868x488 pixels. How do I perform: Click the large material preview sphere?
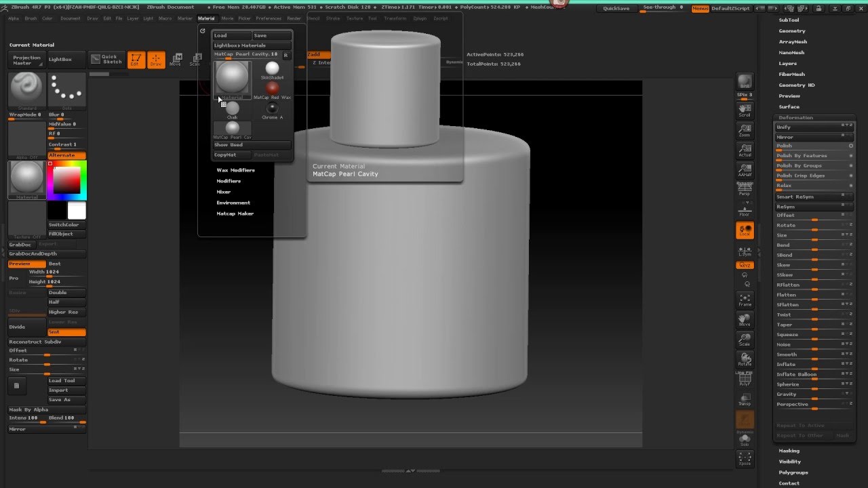(232, 80)
